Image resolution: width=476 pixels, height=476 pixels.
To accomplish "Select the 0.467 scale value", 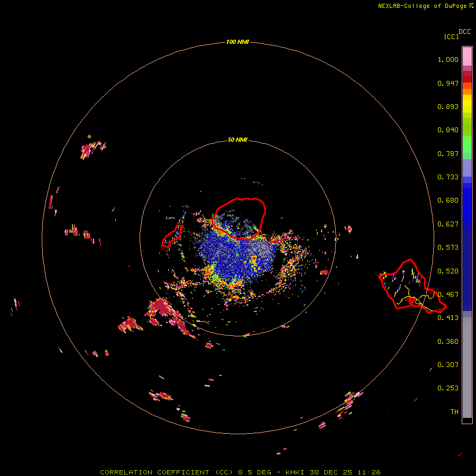I will tap(448, 295).
